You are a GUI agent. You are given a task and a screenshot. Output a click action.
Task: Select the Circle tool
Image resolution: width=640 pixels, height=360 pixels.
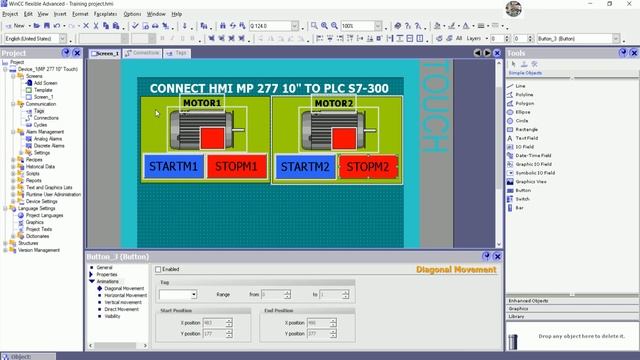[522, 121]
